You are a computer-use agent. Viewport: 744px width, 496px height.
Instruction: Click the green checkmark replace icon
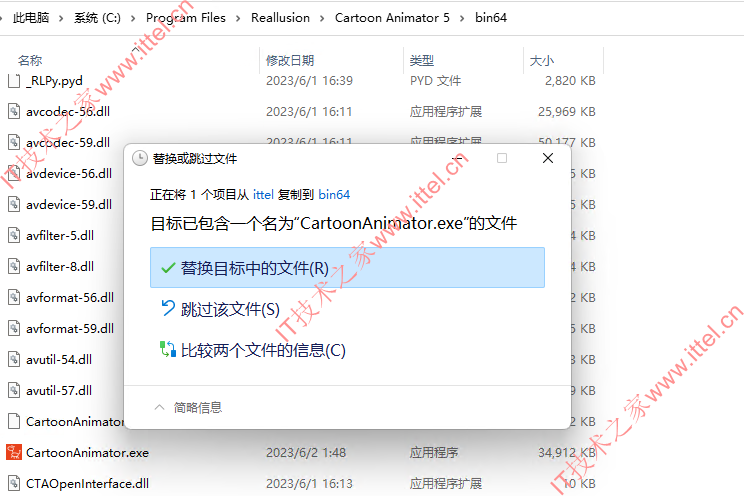coord(168,268)
